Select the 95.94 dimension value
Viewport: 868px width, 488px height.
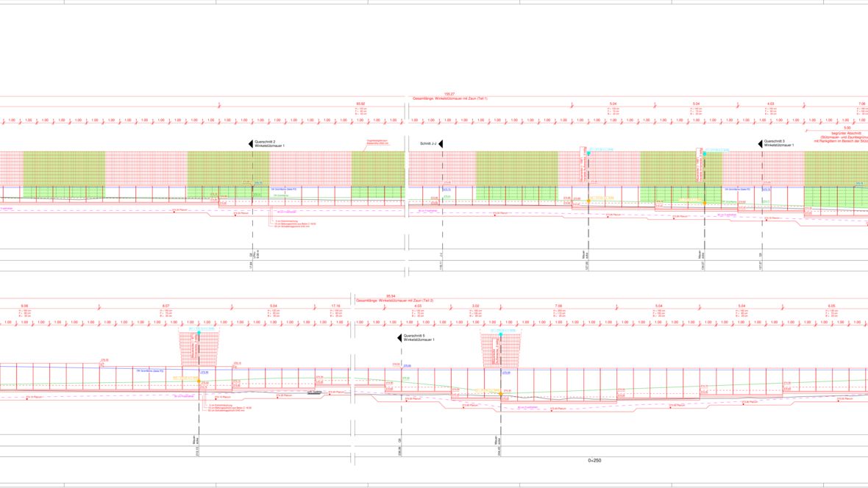pos(391,296)
